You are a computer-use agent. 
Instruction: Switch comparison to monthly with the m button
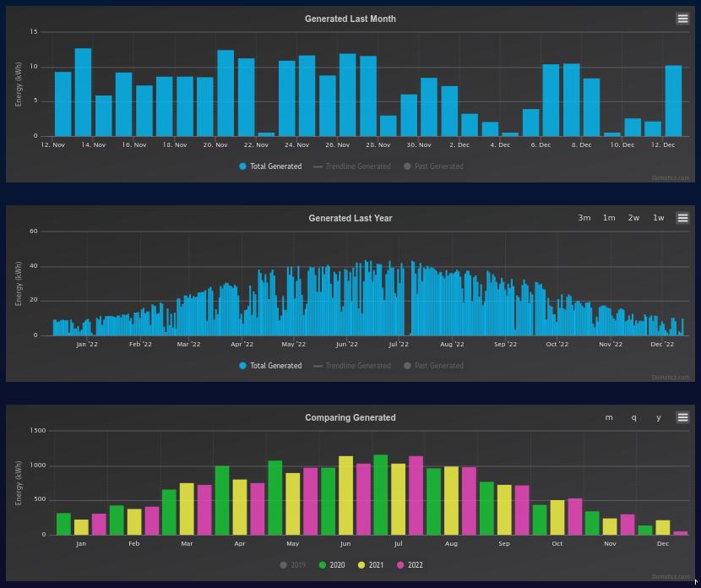(609, 417)
